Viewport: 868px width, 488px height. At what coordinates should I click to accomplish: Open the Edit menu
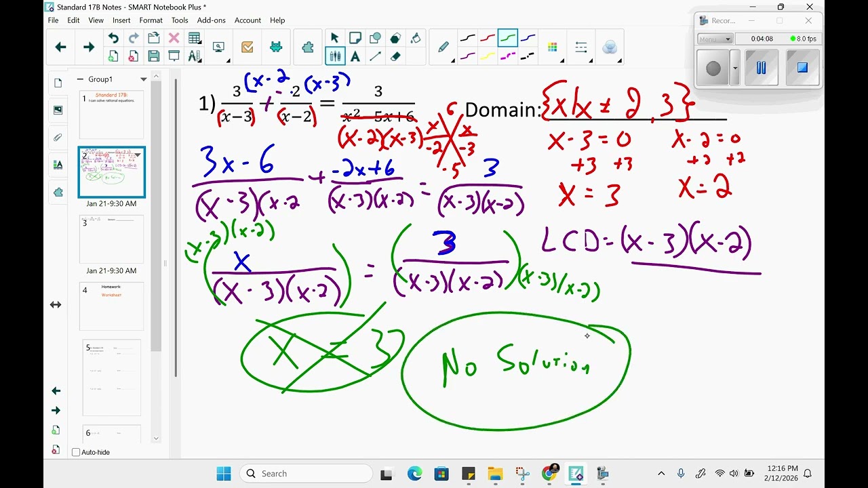point(73,20)
